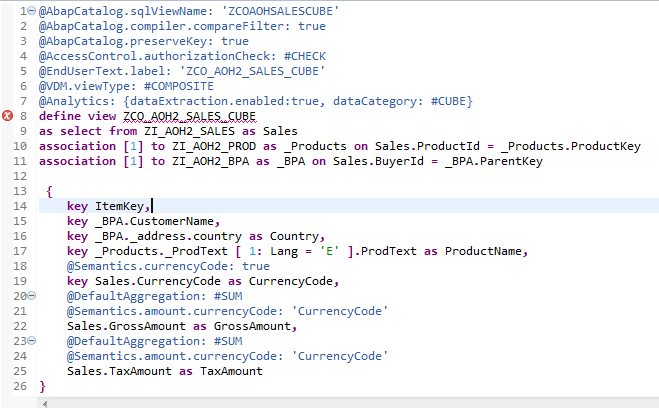Viewport: 659px width, 408px height.
Task: Click the opening brace on line 13
Action: (49, 191)
